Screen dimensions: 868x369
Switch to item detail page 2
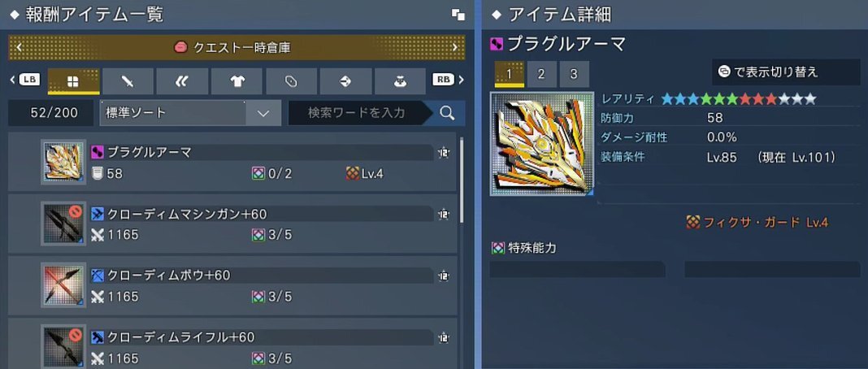[x=540, y=74]
